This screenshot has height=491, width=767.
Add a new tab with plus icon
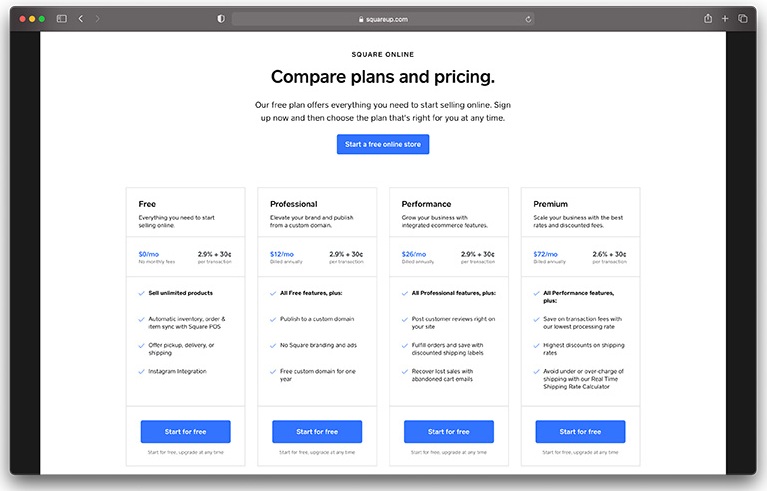tap(725, 19)
